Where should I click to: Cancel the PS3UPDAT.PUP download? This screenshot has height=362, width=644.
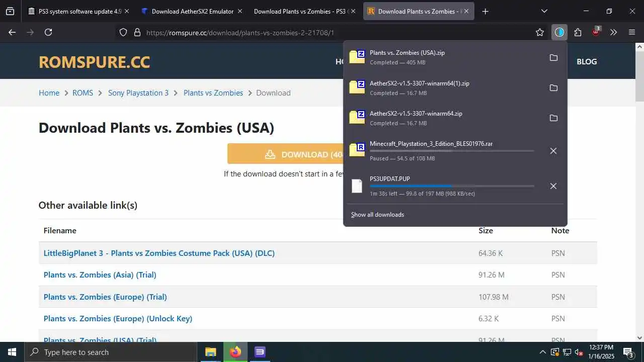[x=553, y=186]
